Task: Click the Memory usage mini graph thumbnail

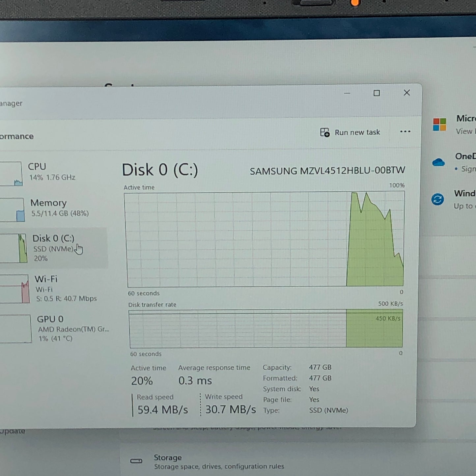Action: (x=12, y=210)
